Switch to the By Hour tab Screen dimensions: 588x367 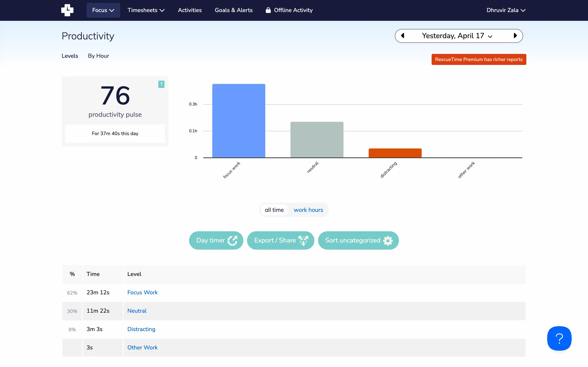(x=98, y=56)
